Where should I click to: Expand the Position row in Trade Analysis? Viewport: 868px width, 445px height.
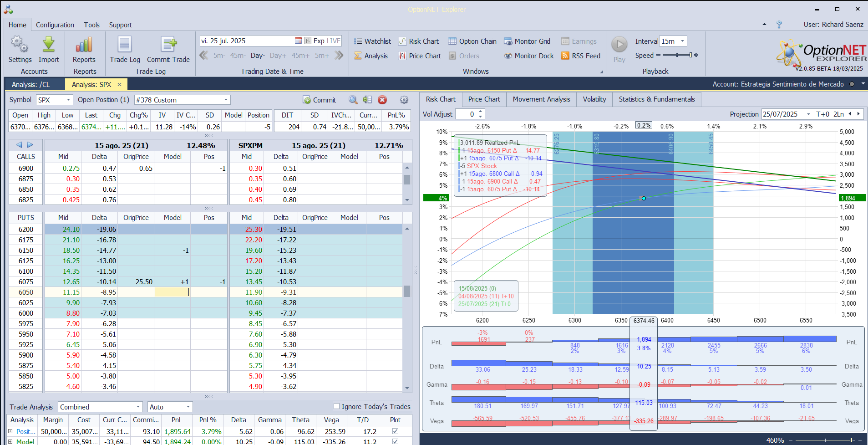10,431
